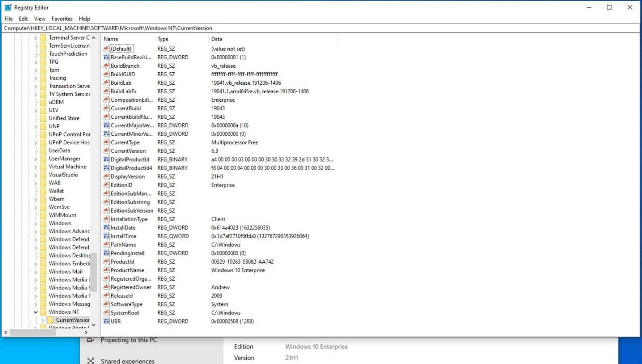Image resolution: width=642 pixels, height=364 pixels.
Task: Select the ProductName value icon
Action: click(106, 270)
